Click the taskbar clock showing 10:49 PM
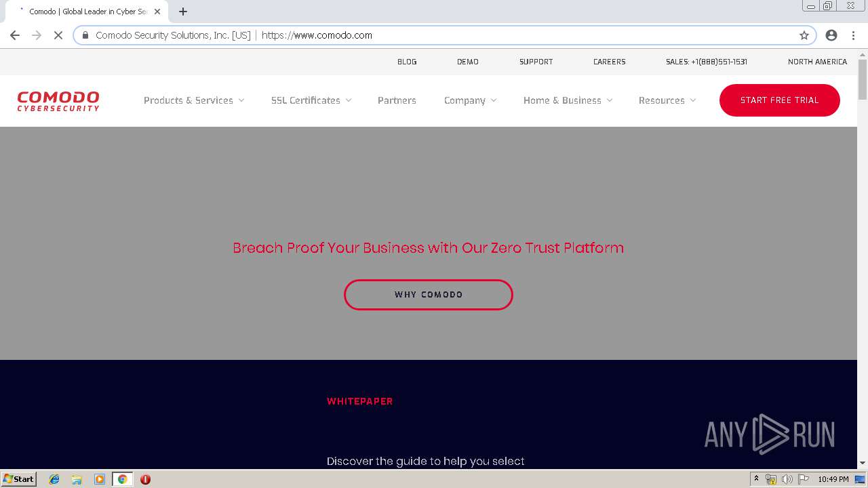This screenshot has height=488, width=868. (833, 479)
